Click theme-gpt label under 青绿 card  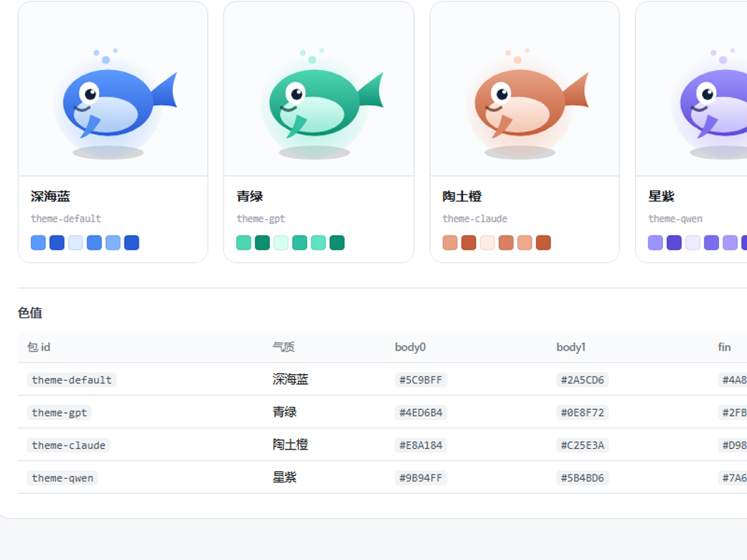(261, 219)
